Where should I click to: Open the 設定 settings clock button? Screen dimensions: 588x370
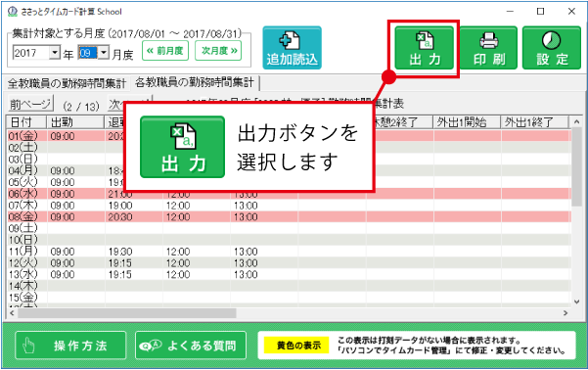pos(552,48)
